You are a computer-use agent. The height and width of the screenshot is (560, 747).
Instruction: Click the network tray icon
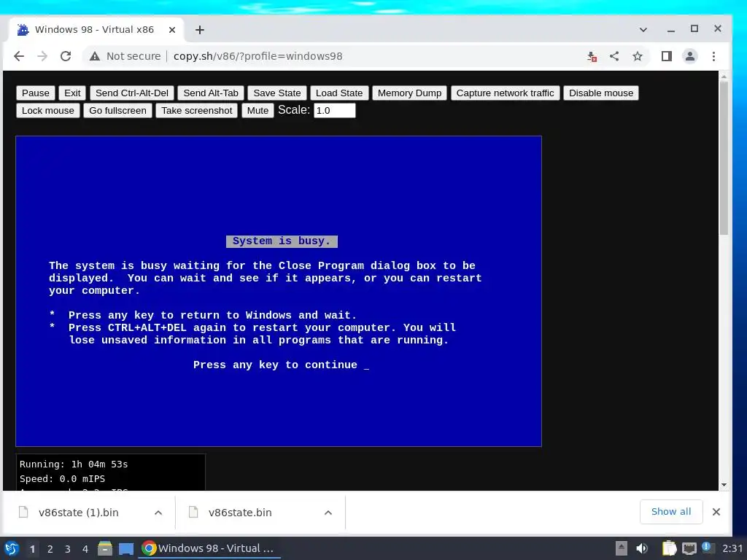click(689, 548)
